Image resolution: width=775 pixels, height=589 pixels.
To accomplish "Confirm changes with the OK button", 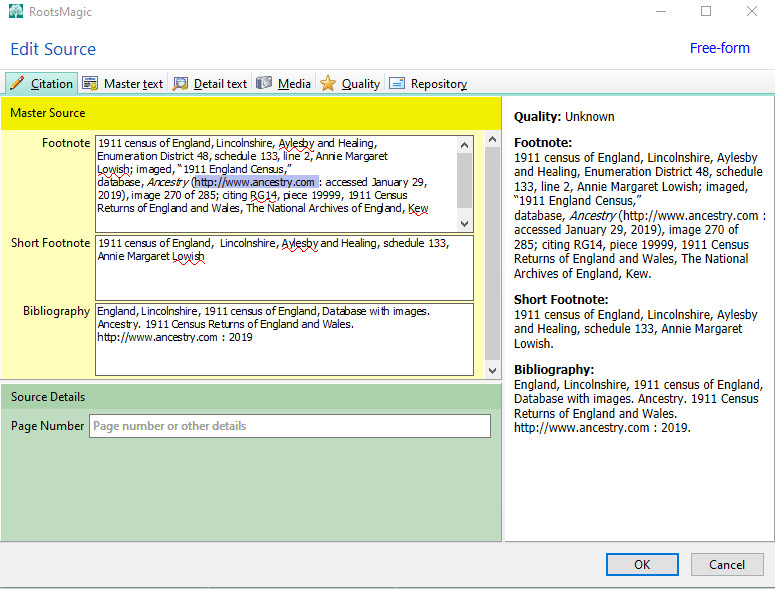I will click(x=642, y=564).
